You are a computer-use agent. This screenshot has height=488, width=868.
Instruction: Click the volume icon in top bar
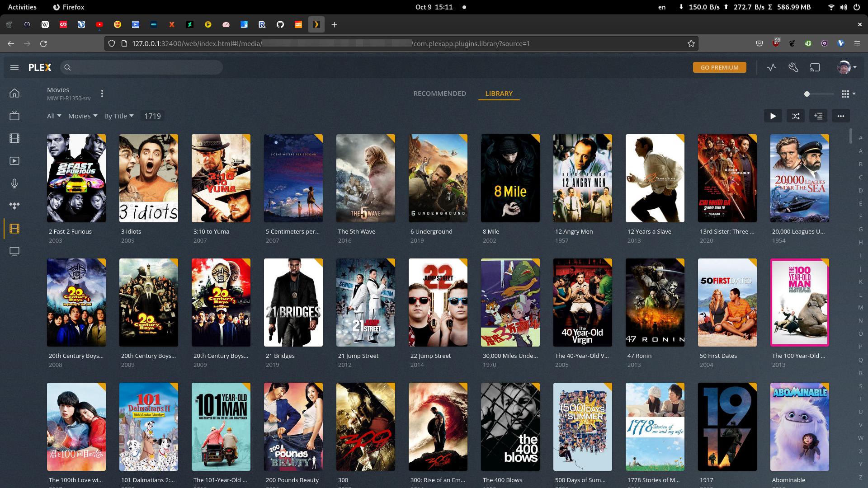click(844, 7)
